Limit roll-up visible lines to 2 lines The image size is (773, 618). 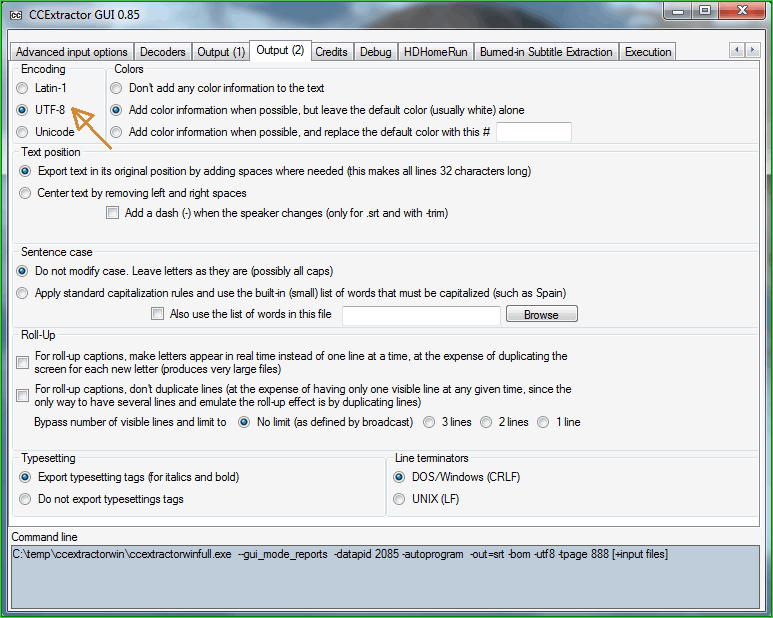click(487, 422)
